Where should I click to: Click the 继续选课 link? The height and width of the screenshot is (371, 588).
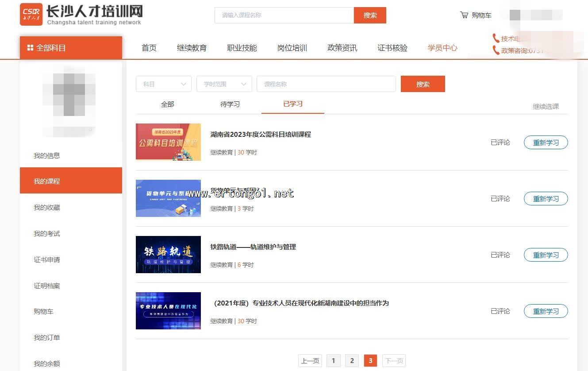[x=546, y=107]
